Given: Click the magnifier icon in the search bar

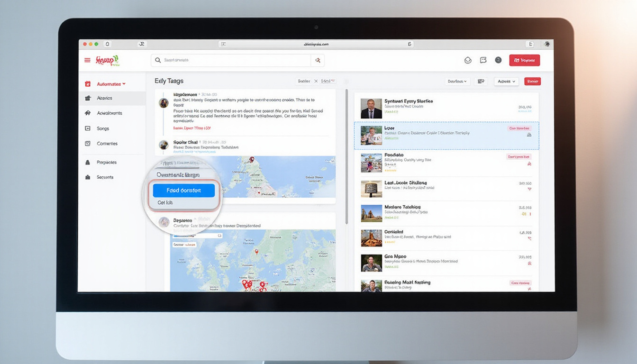Looking at the screenshot, I should (x=158, y=60).
